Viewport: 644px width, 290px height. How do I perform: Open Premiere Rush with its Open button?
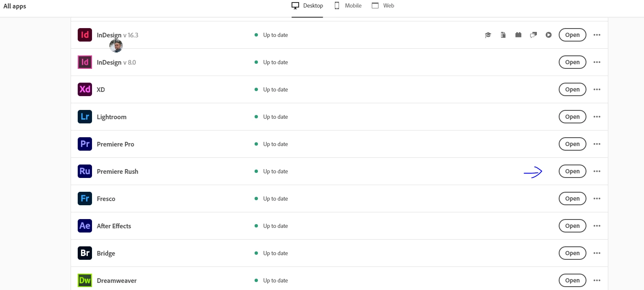pos(572,171)
